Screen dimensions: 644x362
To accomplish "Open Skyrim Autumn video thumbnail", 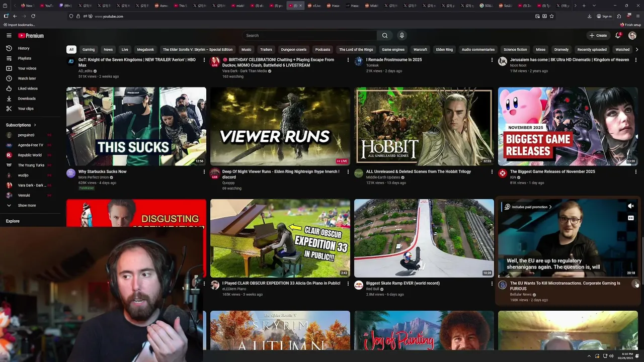I will 280,330.
